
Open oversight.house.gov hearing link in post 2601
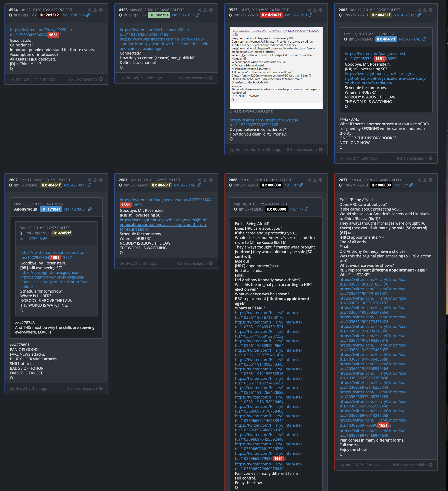[164, 225]
